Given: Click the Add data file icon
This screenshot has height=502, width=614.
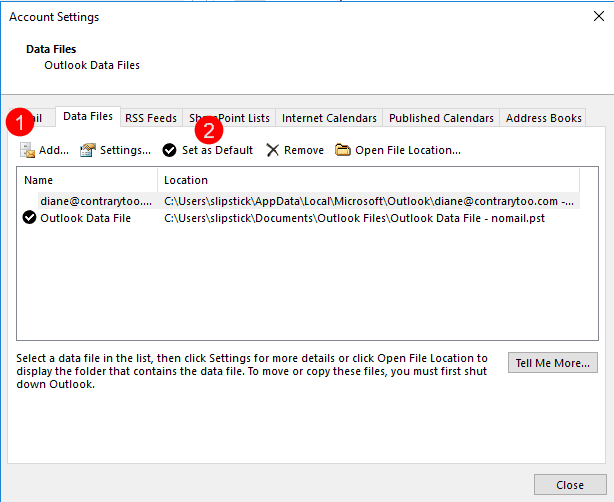Looking at the screenshot, I should click(x=27, y=150).
